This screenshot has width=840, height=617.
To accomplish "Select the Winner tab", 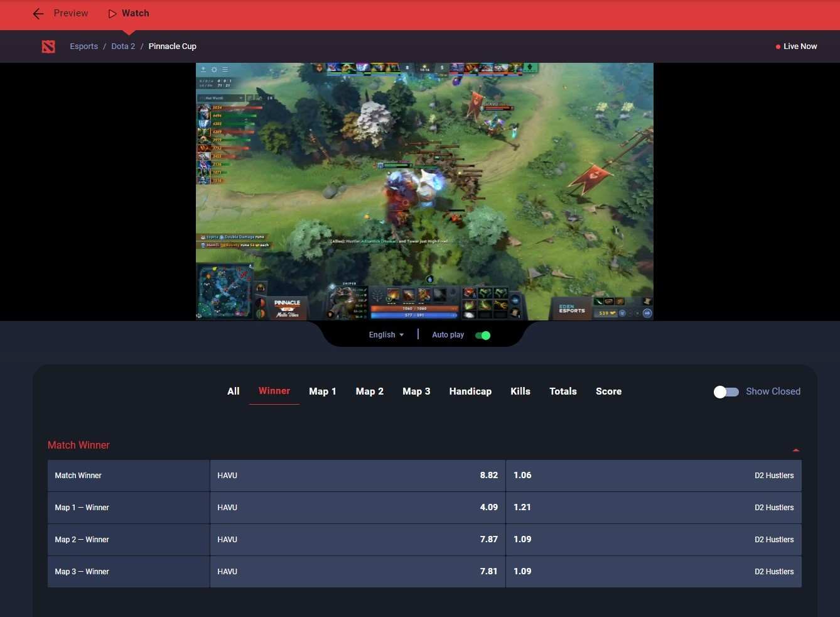I will (x=274, y=391).
